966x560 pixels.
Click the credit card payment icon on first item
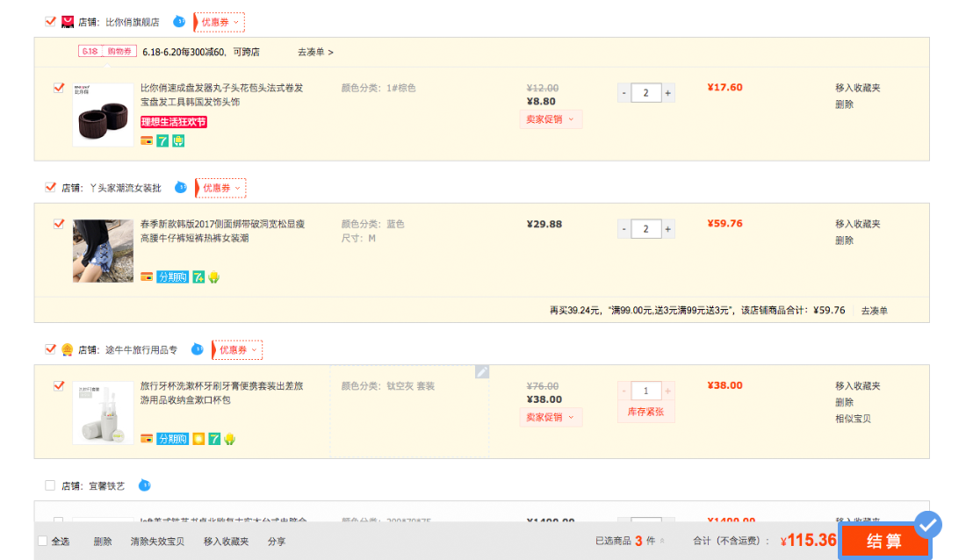tap(147, 140)
